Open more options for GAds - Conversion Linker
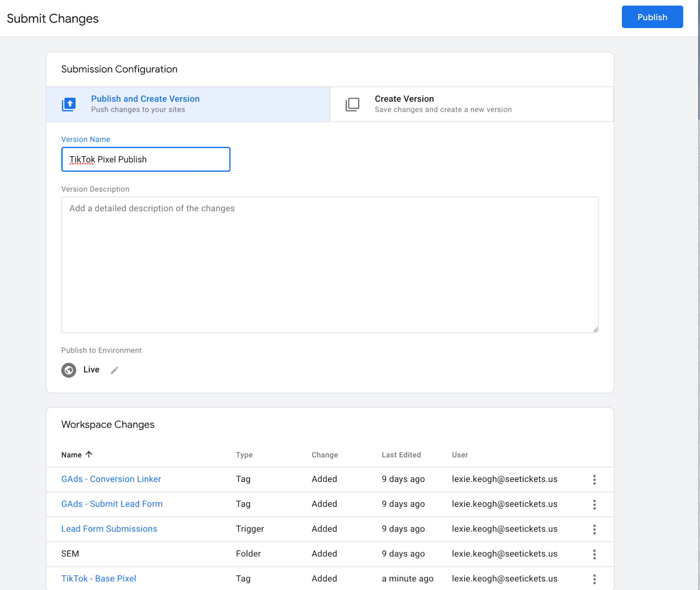 [594, 479]
